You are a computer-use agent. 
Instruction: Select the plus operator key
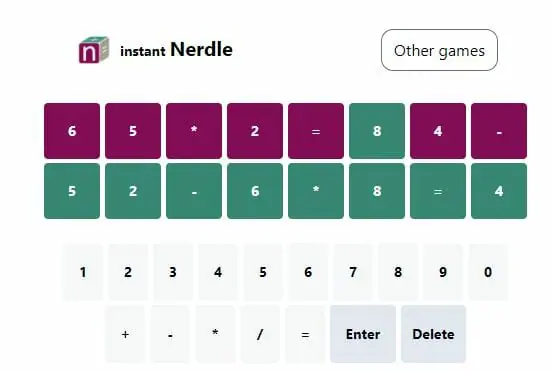click(x=125, y=334)
